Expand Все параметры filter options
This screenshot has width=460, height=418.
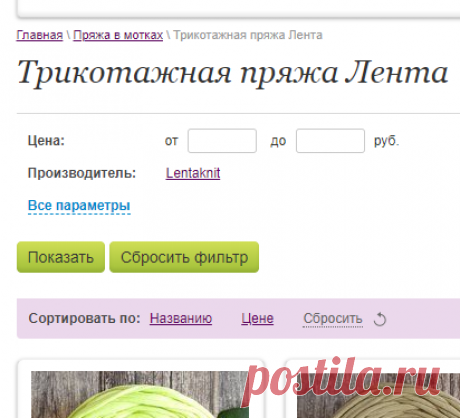point(79,206)
